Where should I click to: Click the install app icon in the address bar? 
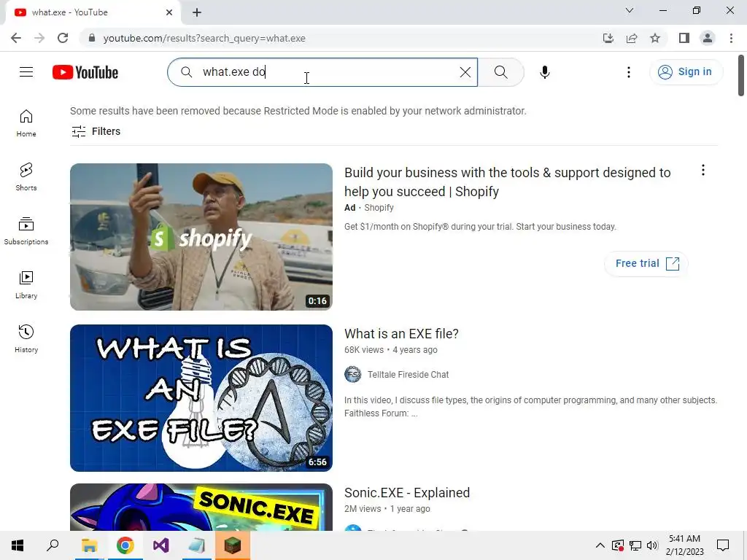coord(608,38)
